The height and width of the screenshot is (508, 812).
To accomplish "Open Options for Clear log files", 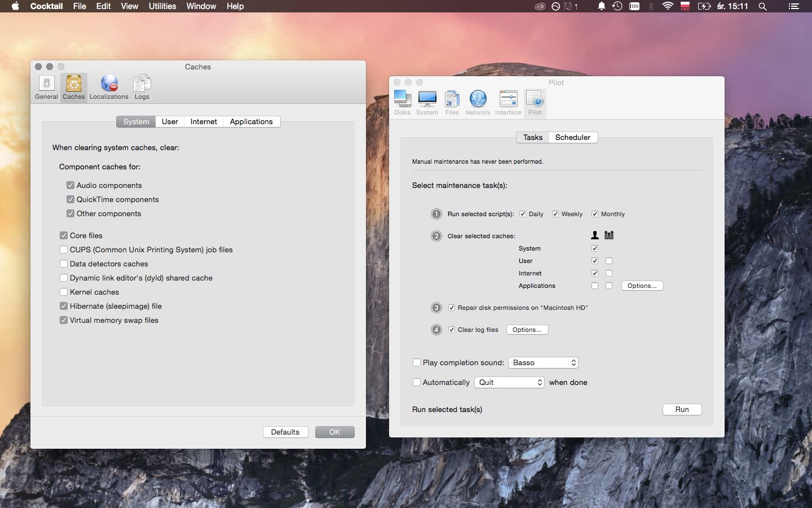I will coord(527,330).
